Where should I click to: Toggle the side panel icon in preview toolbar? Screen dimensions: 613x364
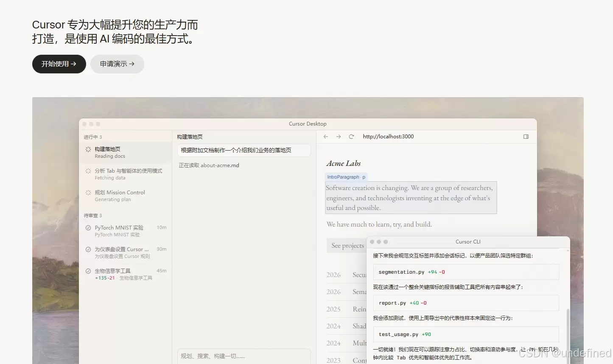[x=526, y=137]
